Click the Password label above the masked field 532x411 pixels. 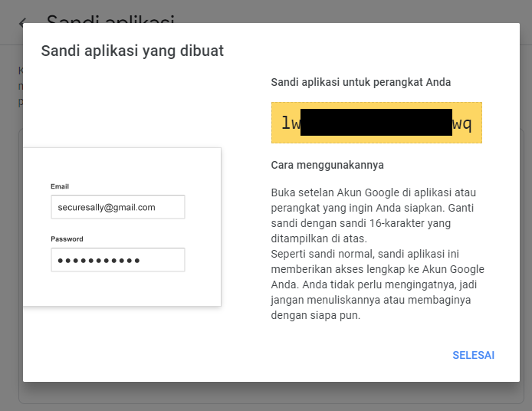[67, 239]
